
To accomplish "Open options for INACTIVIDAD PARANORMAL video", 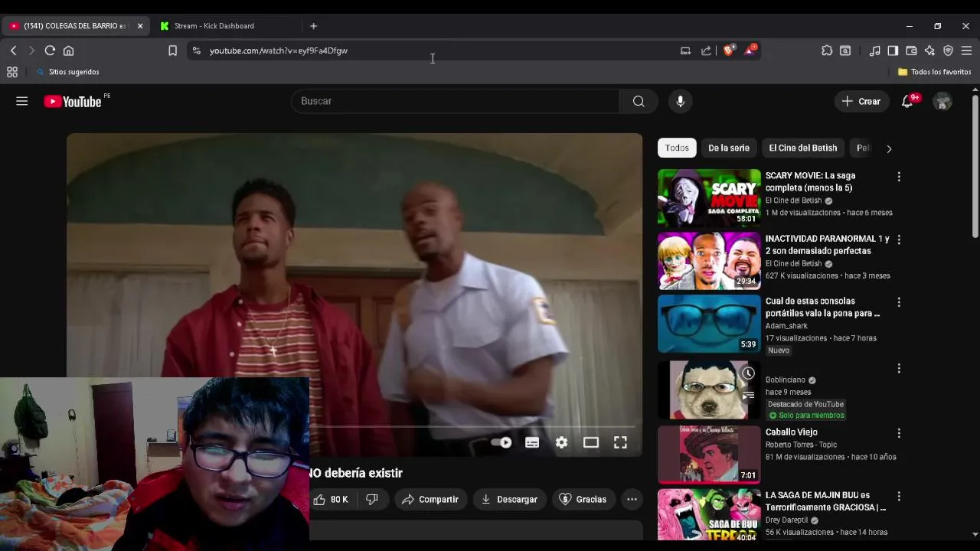I will click(899, 240).
